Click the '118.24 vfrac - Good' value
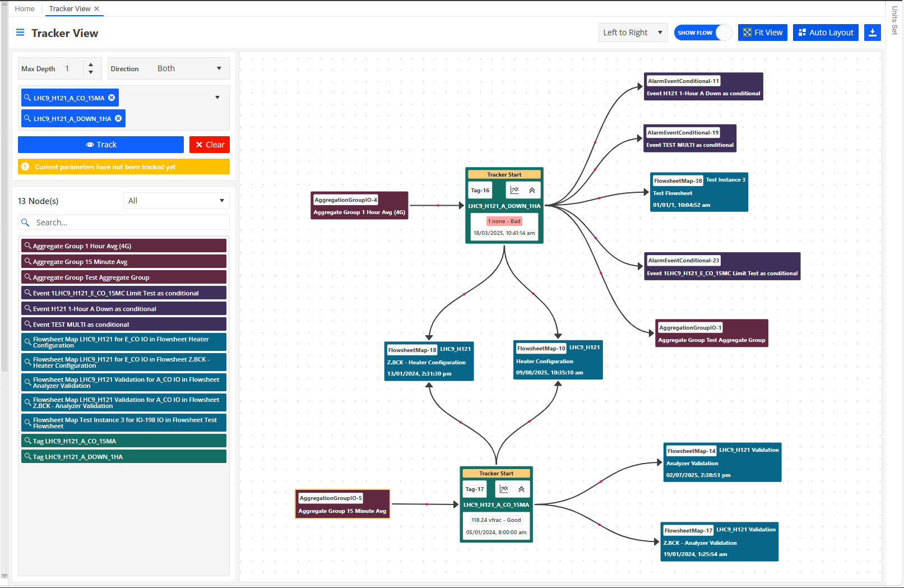The height and width of the screenshot is (588, 904). (496, 520)
